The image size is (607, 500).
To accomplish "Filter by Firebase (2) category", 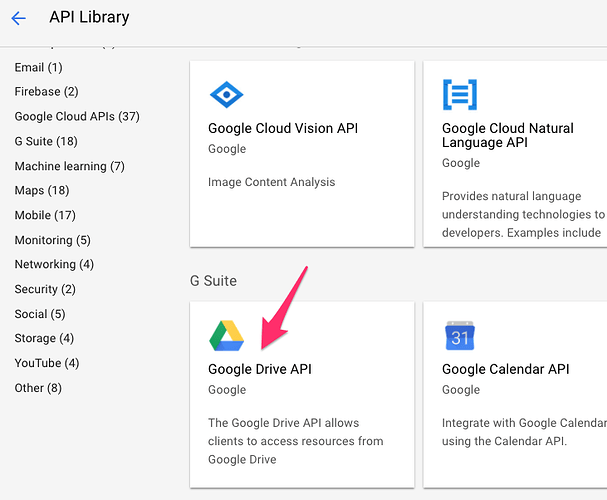I will point(46,92).
